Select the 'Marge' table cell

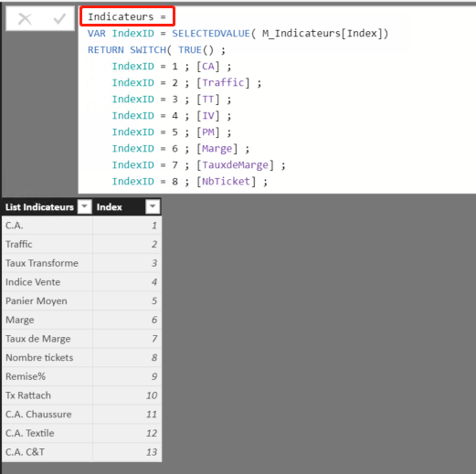coord(48,320)
